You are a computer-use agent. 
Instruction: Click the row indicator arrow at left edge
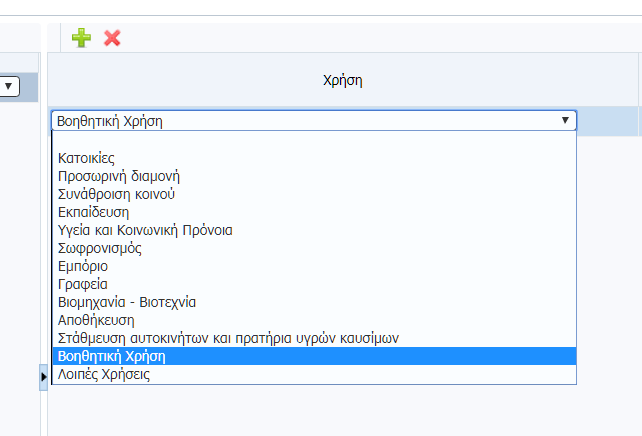click(43, 377)
